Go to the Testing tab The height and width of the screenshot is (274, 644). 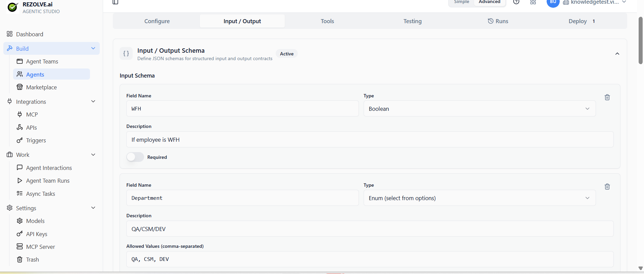point(412,21)
